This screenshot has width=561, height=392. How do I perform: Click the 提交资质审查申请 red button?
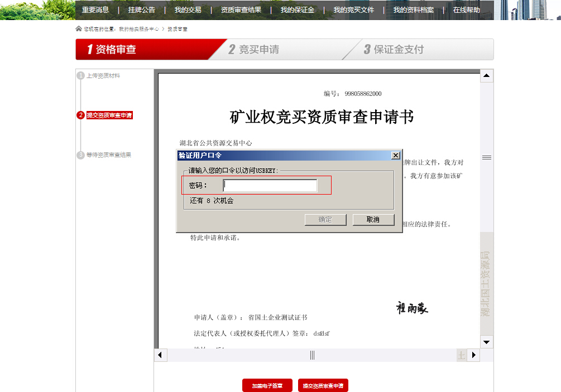tap(323, 385)
